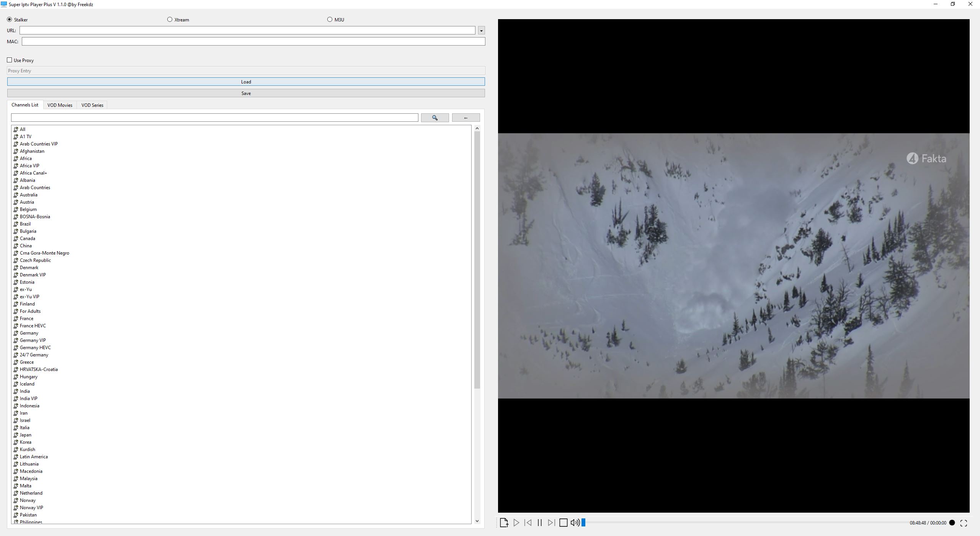Click the channel search input field
This screenshot has height=536, width=980.
214,118
